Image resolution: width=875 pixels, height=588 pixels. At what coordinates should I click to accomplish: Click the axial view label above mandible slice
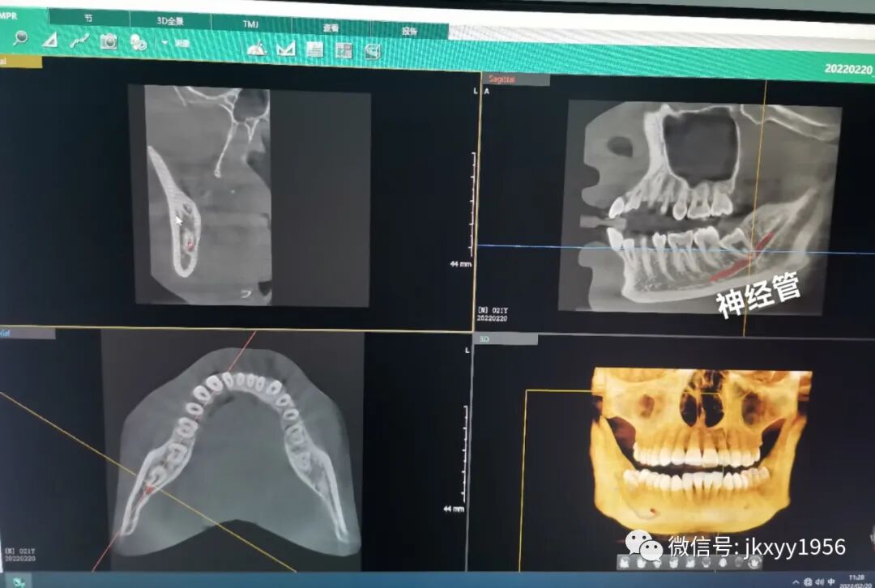(27, 333)
